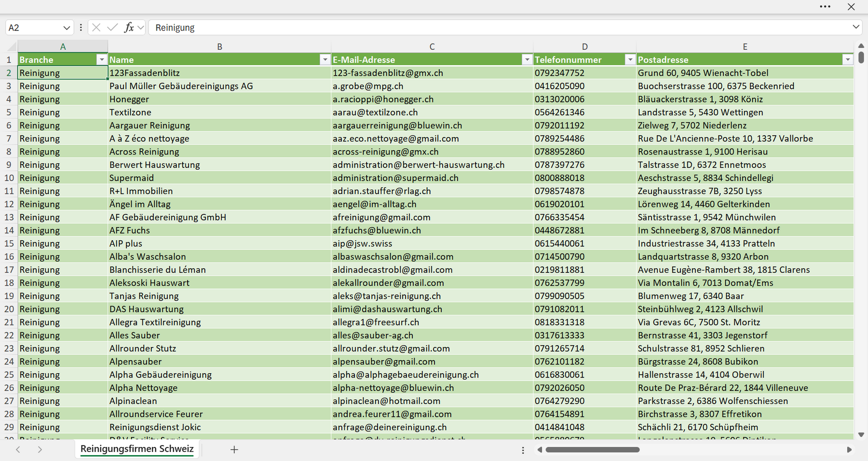Open the Postadresse filter dropdown
Screen dimensions: 868x461
pyautogui.click(x=848, y=59)
